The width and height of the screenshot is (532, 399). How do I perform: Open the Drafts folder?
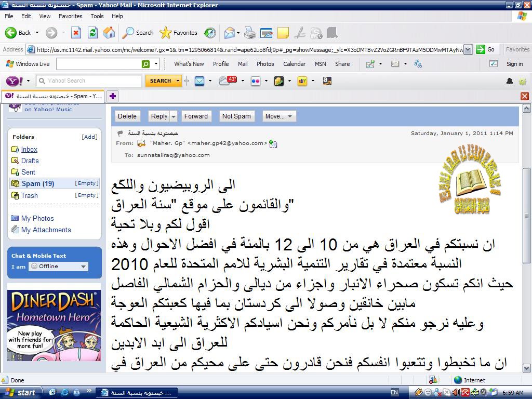[30, 161]
